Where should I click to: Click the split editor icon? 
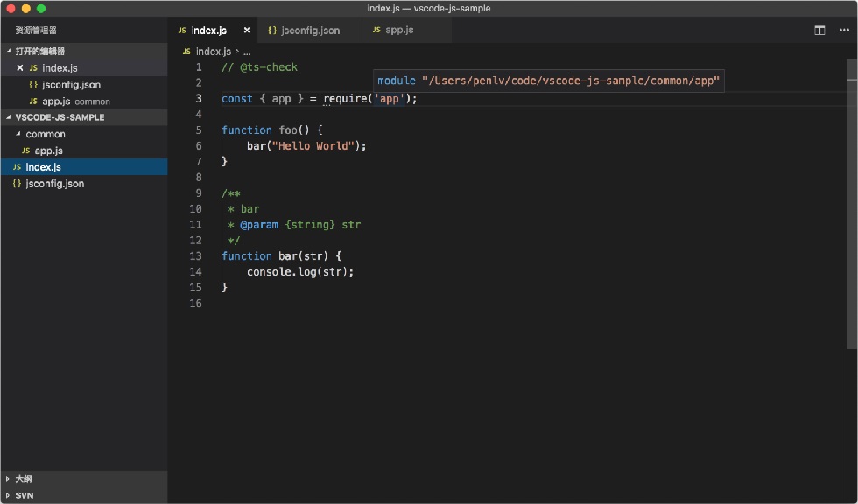click(x=819, y=30)
